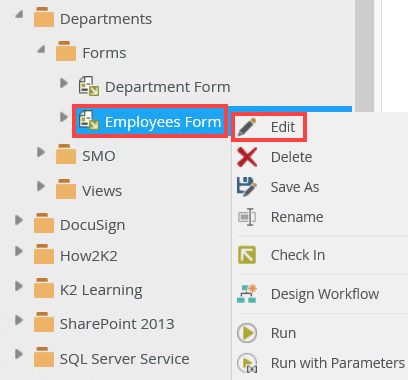Click the Rename text-cursor icon
The image size is (408, 380).
pos(247,217)
